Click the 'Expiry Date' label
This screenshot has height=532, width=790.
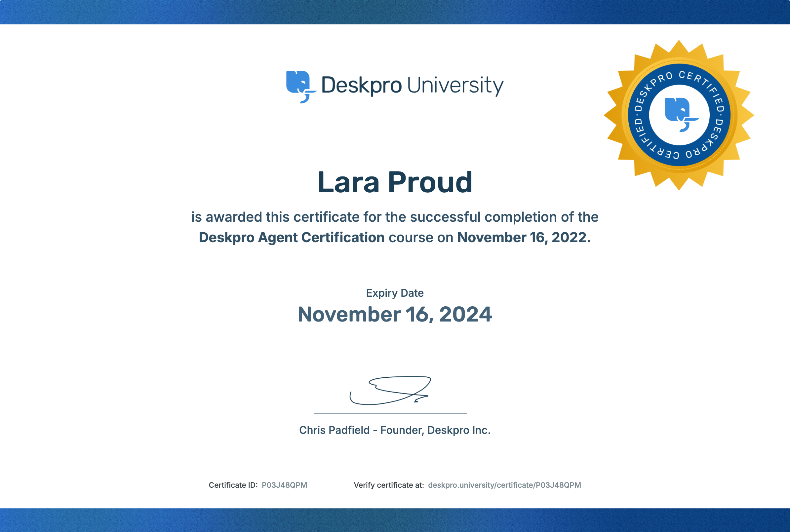point(395,293)
